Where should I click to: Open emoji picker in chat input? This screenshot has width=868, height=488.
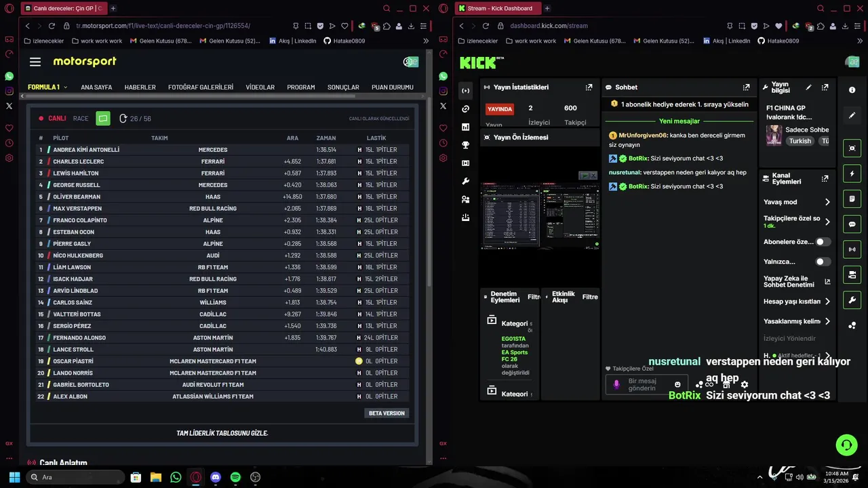[677, 385]
